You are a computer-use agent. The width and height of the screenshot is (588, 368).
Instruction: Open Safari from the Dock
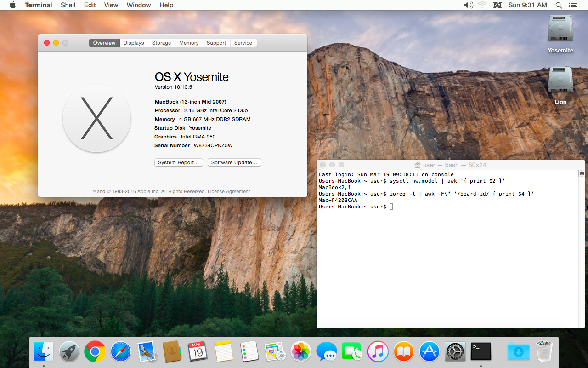tap(121, 352)
